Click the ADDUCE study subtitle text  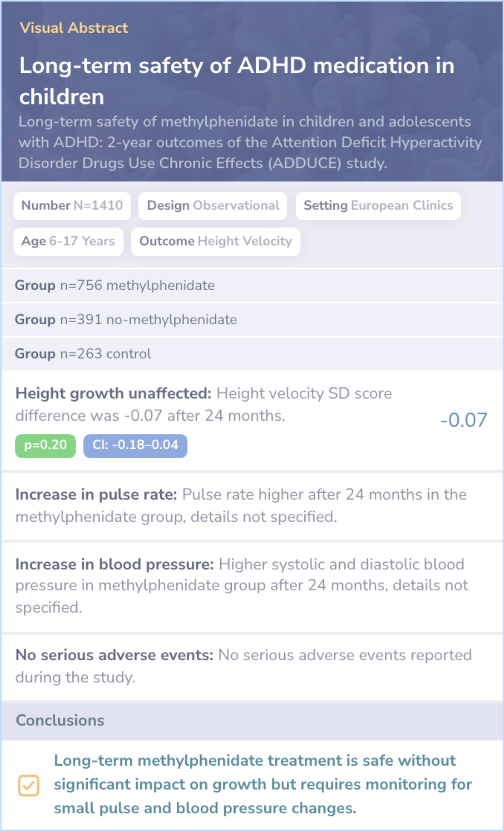[250, 142]
